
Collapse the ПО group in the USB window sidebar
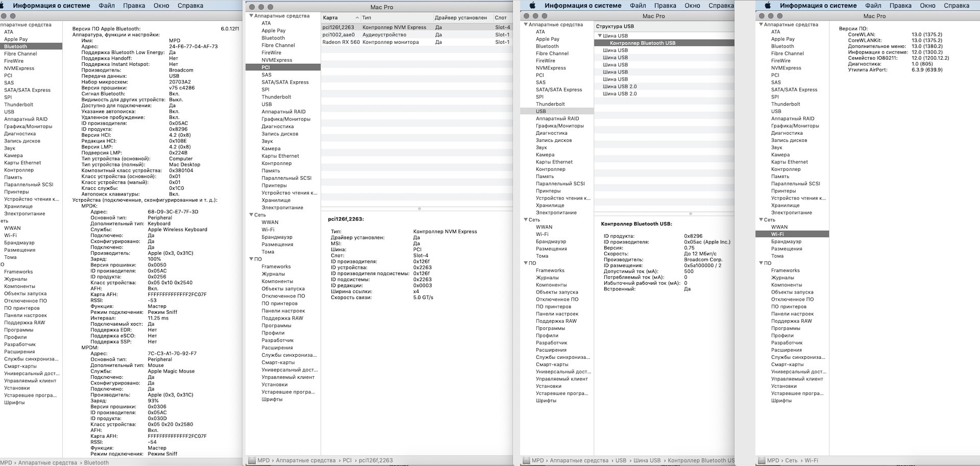526,263
